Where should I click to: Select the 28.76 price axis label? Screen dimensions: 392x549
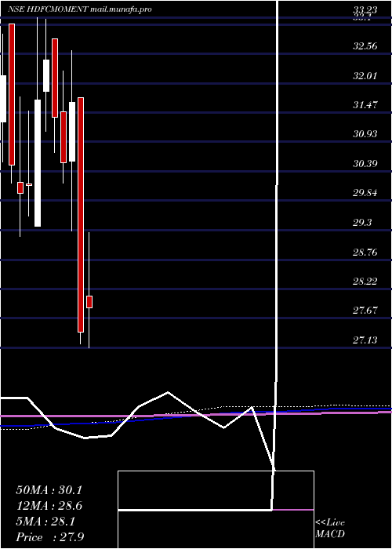tap(365, 252)
